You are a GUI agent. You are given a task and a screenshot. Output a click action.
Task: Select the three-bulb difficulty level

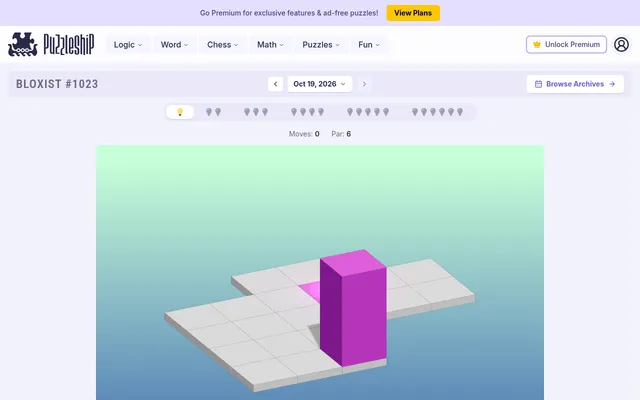256,112
